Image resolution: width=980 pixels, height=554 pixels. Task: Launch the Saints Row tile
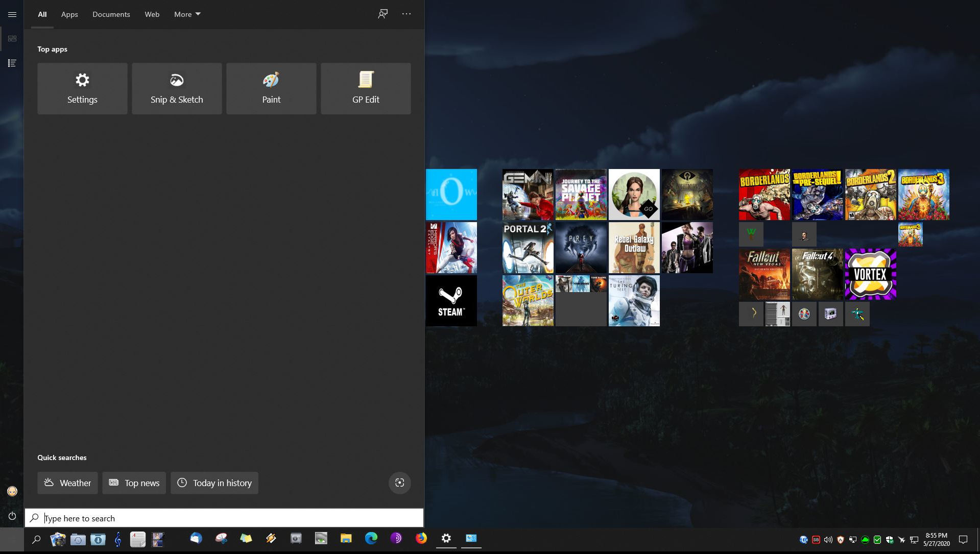(687, 248)
